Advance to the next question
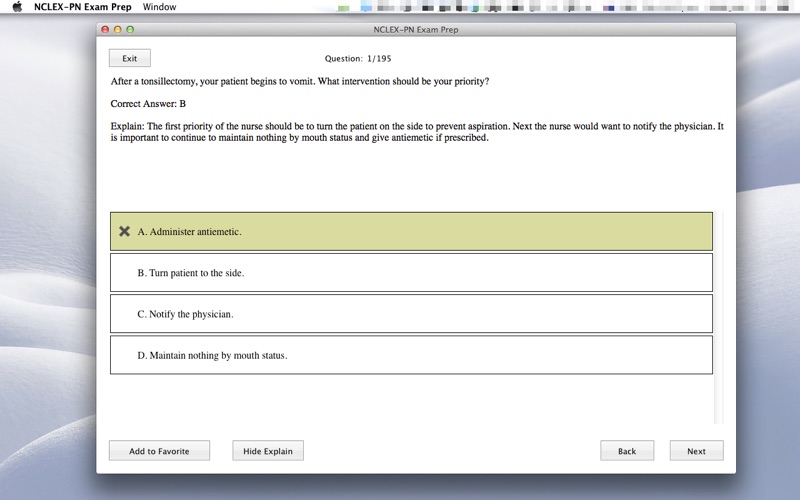The width and height of the screenshot is (800, 500). (696, 451)
